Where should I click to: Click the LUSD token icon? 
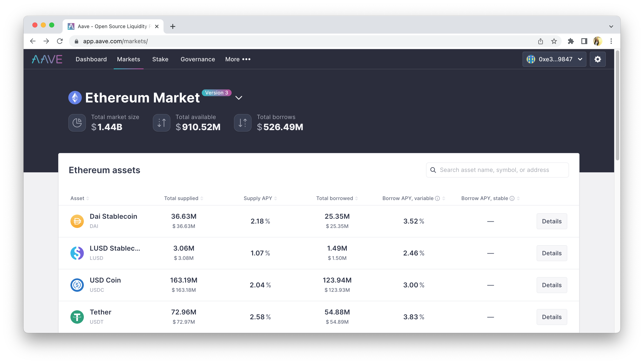(77, 253)
